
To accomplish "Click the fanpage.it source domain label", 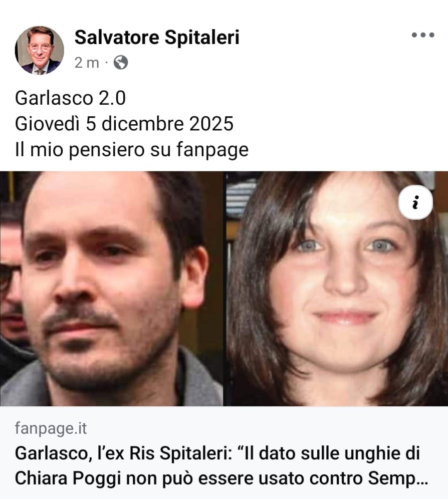I will tap(51, 428).
